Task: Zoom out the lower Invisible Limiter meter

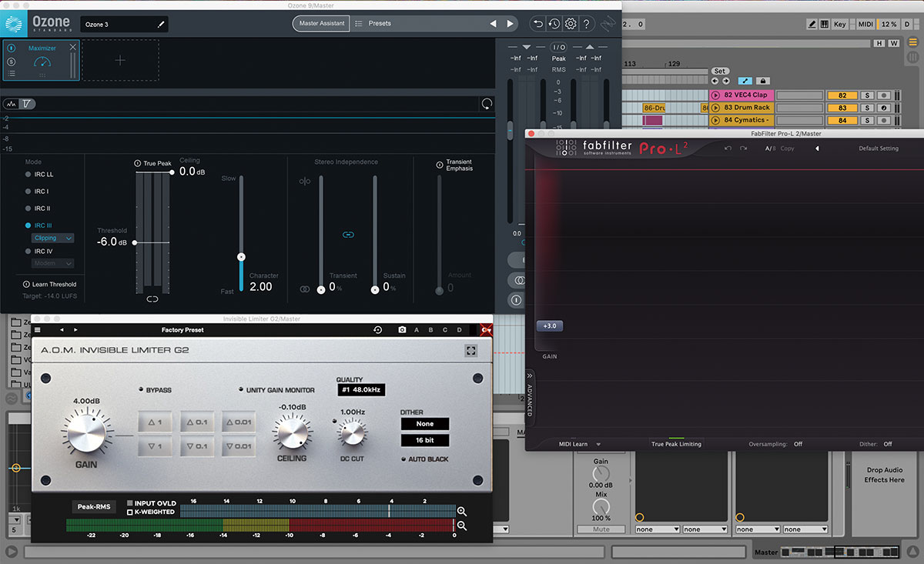Action: tap(462, 526)
